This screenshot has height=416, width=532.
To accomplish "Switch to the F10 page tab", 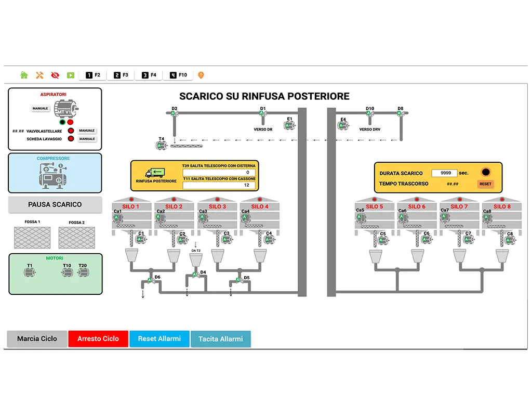I will pos(178,75).
